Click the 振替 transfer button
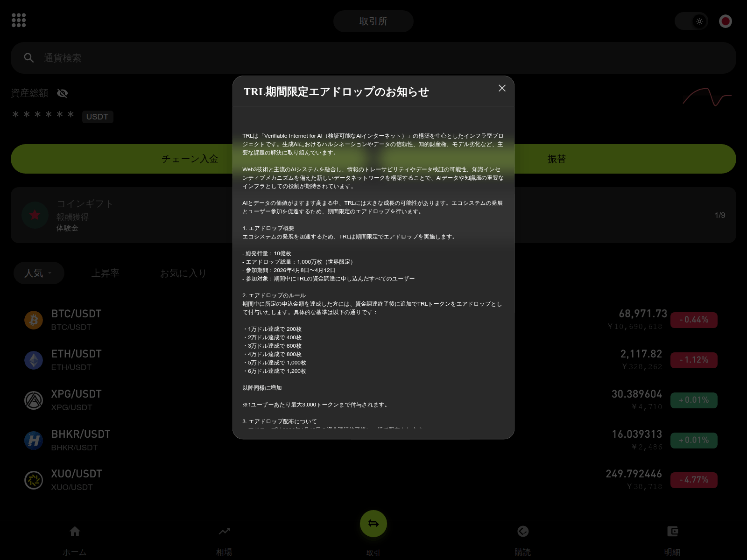The image size is (747, 560). [x=557, y=159]
